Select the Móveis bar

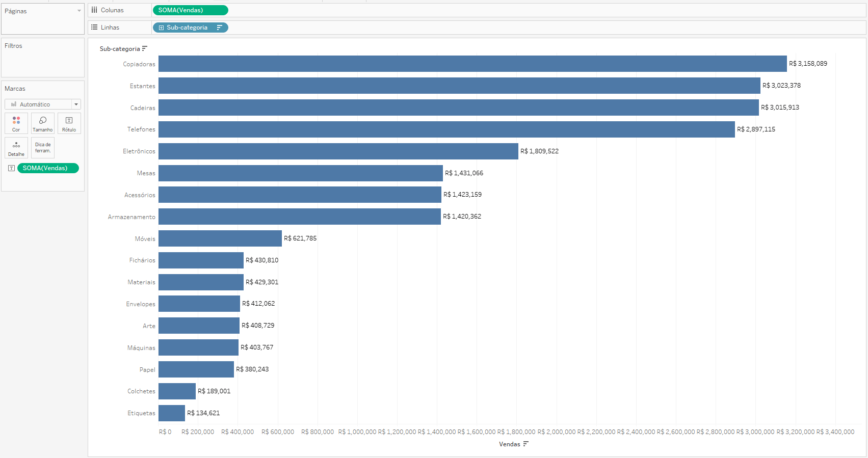(220, 238)
